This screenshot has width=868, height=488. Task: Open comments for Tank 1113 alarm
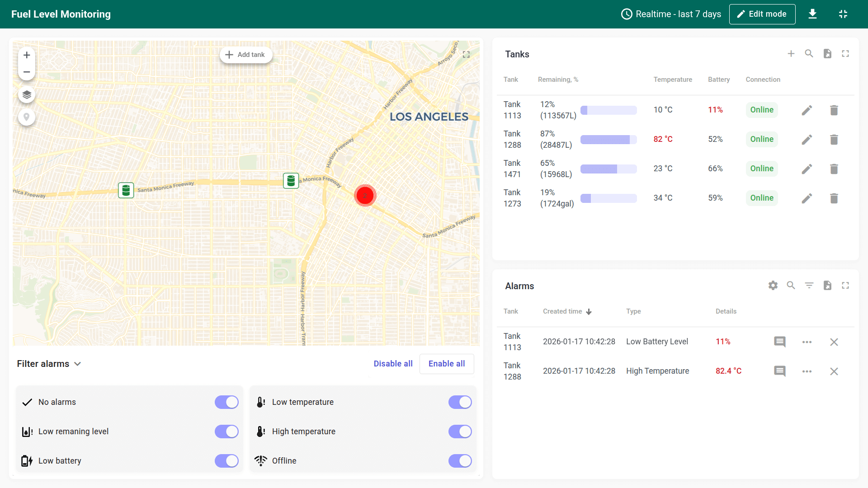point(780,342)
